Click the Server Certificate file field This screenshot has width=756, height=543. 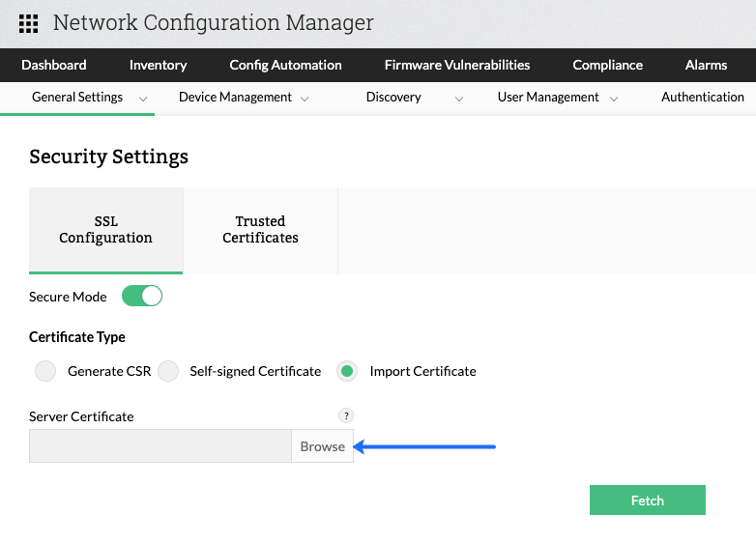pos(160,446)
